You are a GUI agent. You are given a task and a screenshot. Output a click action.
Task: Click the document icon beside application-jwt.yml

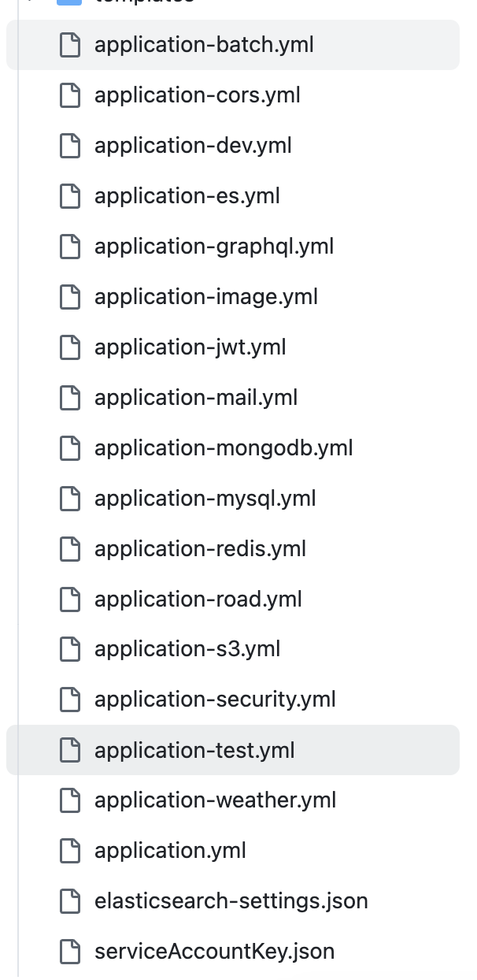[71, 347]
